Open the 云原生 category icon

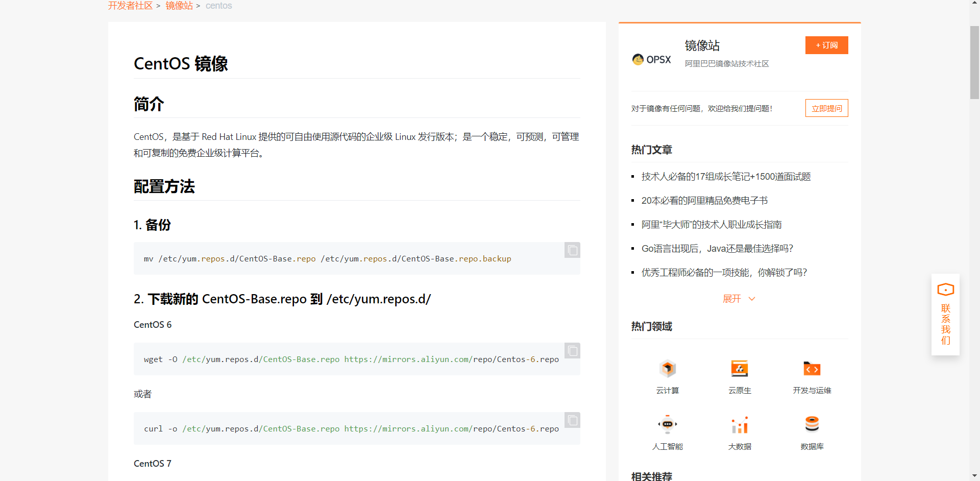click(739, 369)
